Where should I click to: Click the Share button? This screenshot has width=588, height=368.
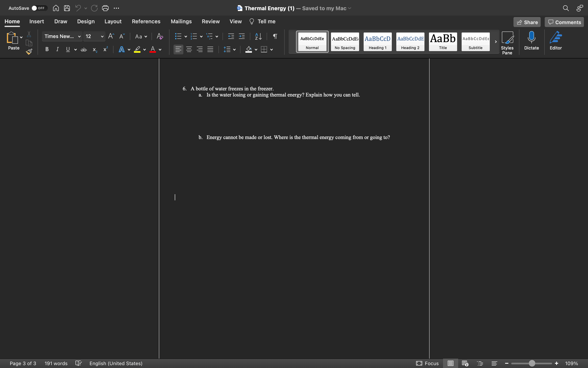click(527, 22)
